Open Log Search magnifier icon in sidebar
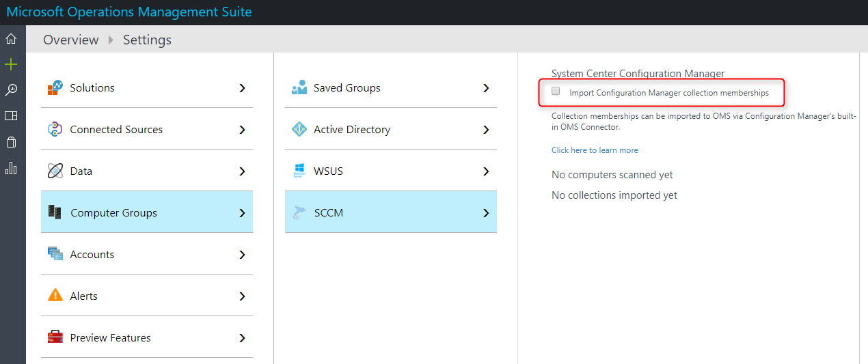Image resolution: width=868 pixels, height=364 pixels. (x=11, y=90)
